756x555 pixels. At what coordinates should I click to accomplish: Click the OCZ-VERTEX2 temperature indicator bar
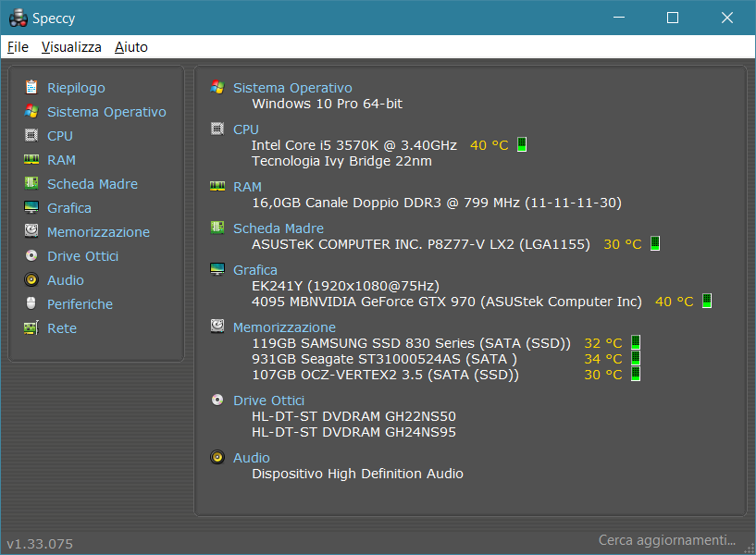pos(636,374)
